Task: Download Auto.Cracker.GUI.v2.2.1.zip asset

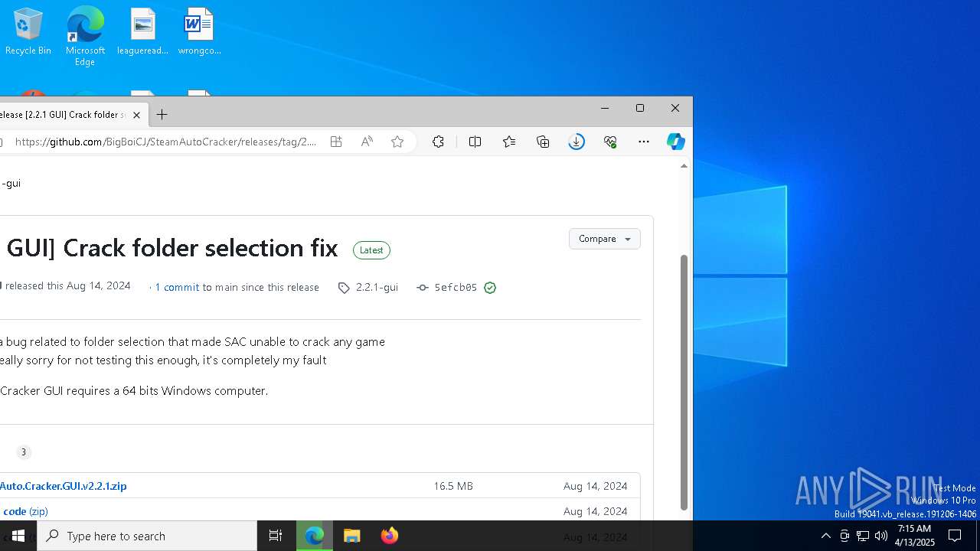Action: [x=63, y=486]
